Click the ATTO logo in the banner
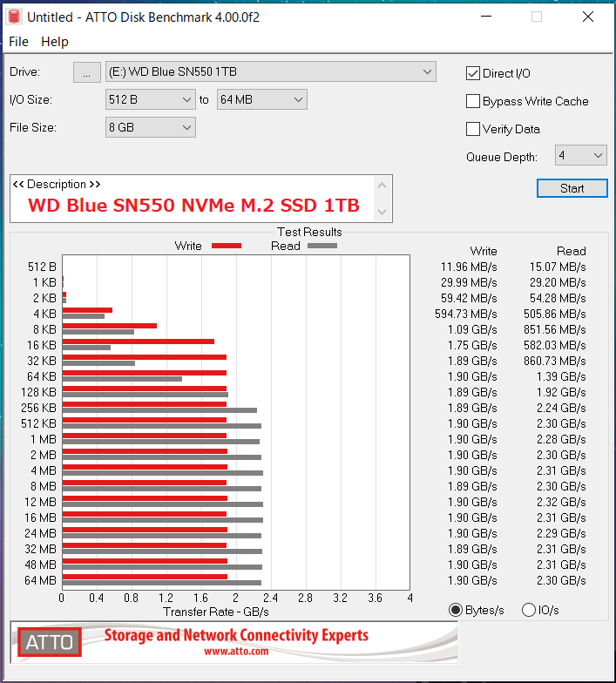The image size is (616, 683). pyautogui.click(x=50, y=642)
